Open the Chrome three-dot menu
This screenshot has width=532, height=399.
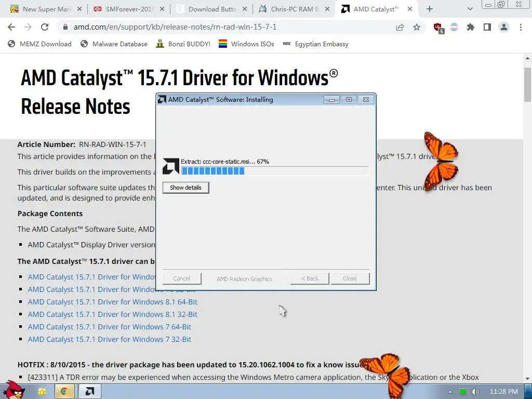(x=521, y=27)
